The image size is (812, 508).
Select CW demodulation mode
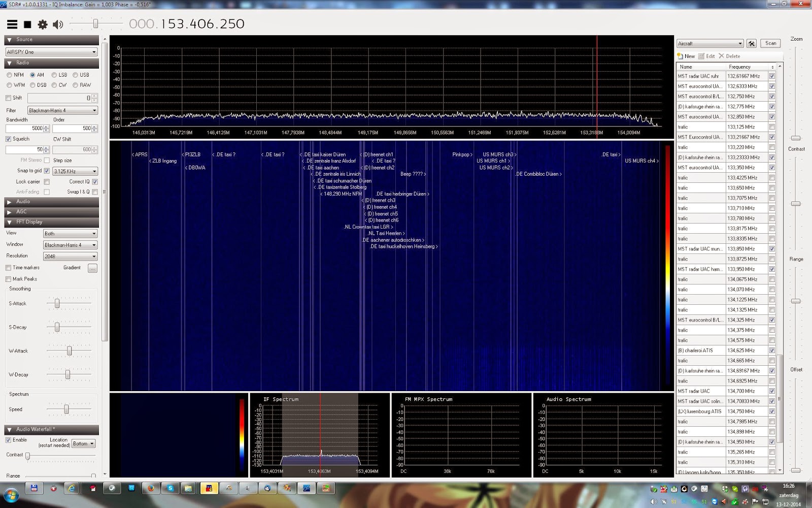pyautogui.click(x=59, y=85)
